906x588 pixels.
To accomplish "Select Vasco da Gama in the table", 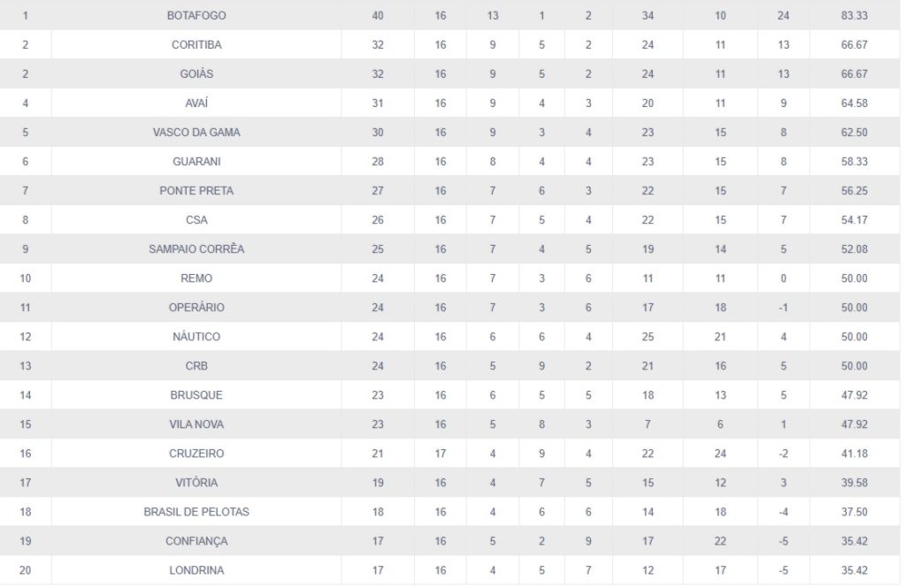I will (x=196, y=133).
